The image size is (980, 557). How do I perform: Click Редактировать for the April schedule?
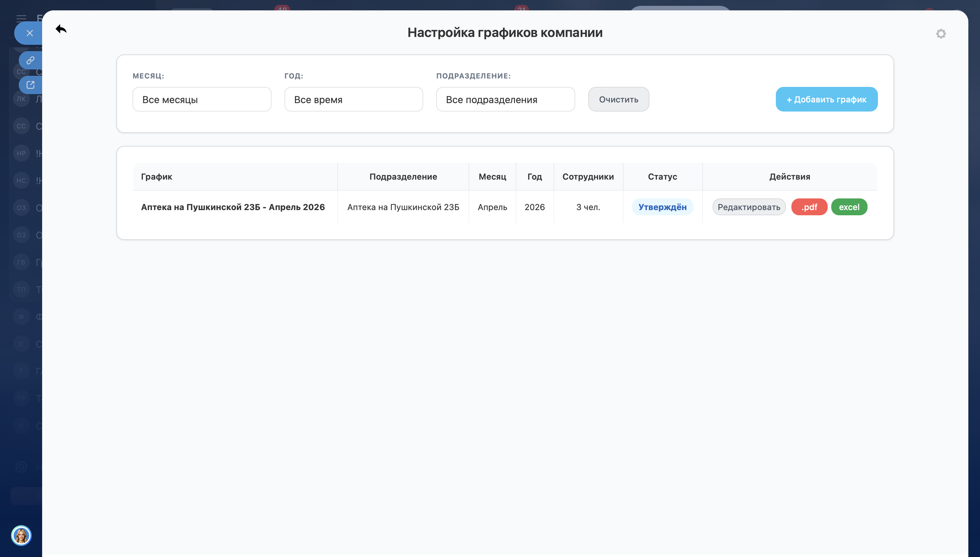coord(749,207)
